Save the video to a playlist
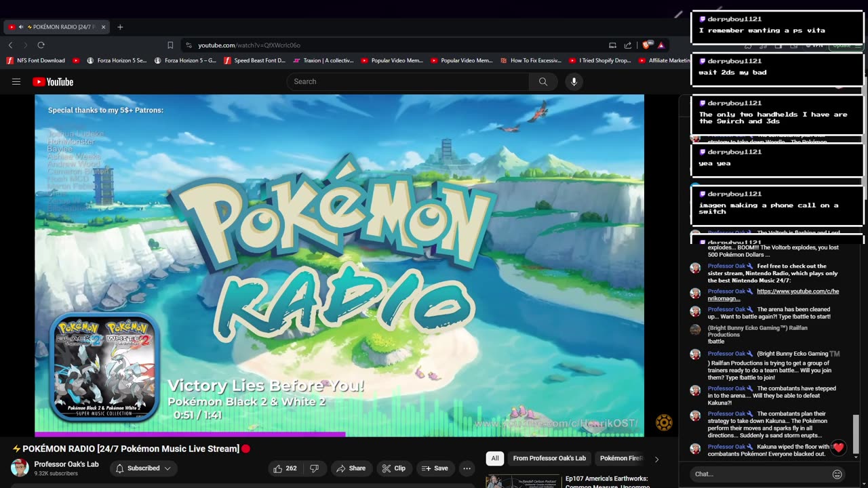The width and height of the screenshot is (868, 488). (x=434, y=468)
